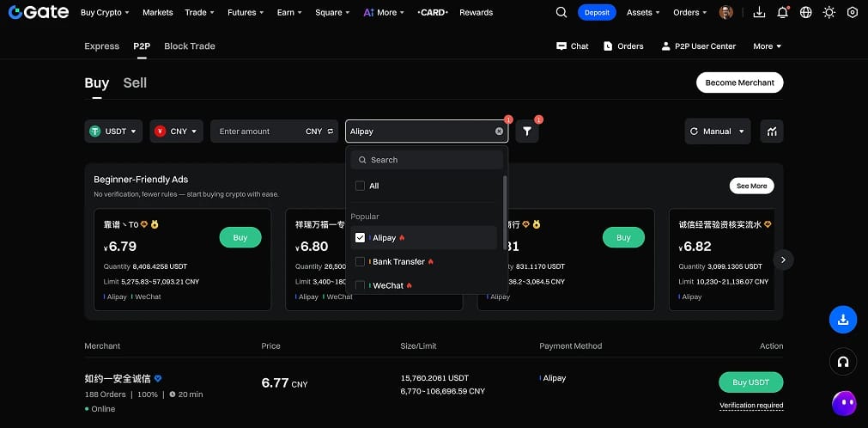Expand the Square menu

(332, 12)
